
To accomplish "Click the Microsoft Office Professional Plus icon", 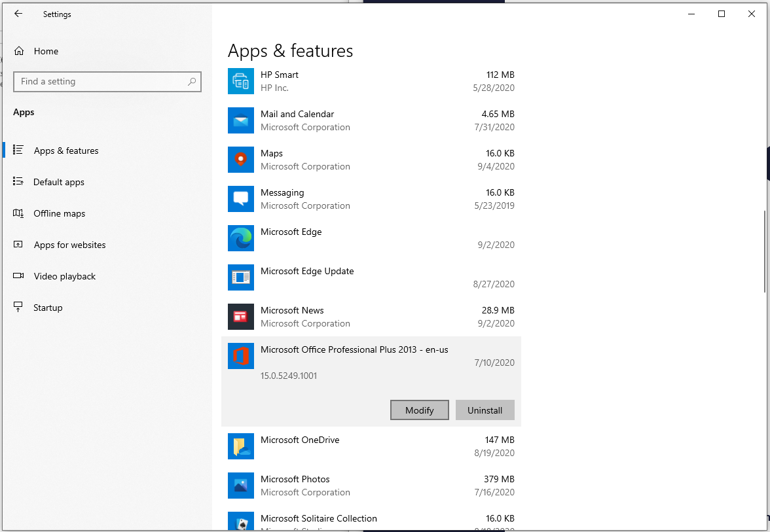I will (241, 356).
